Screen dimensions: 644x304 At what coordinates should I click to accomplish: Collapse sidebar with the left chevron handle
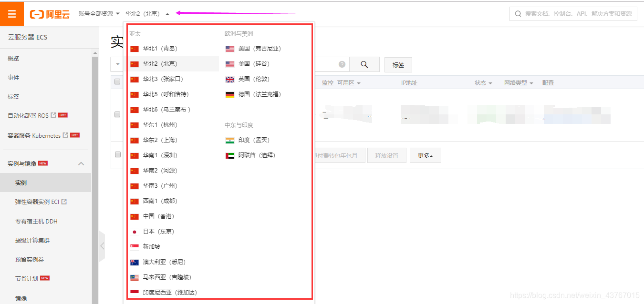click(x=102, y=246)
